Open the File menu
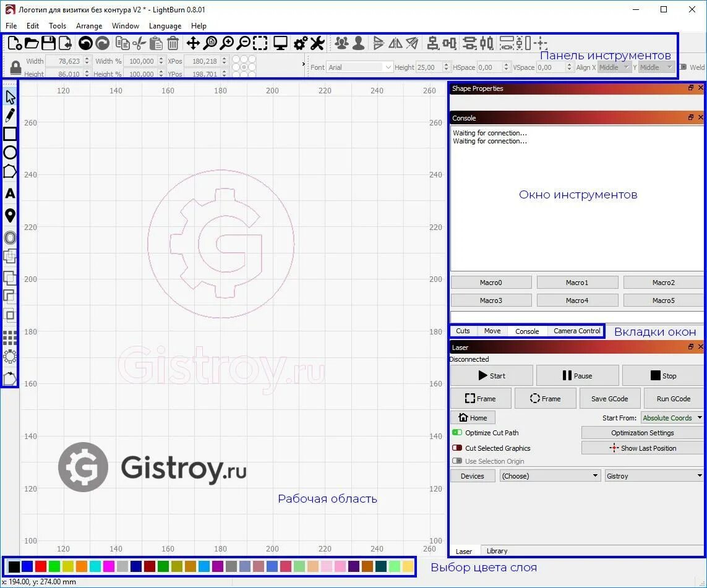 coord(11,26)
